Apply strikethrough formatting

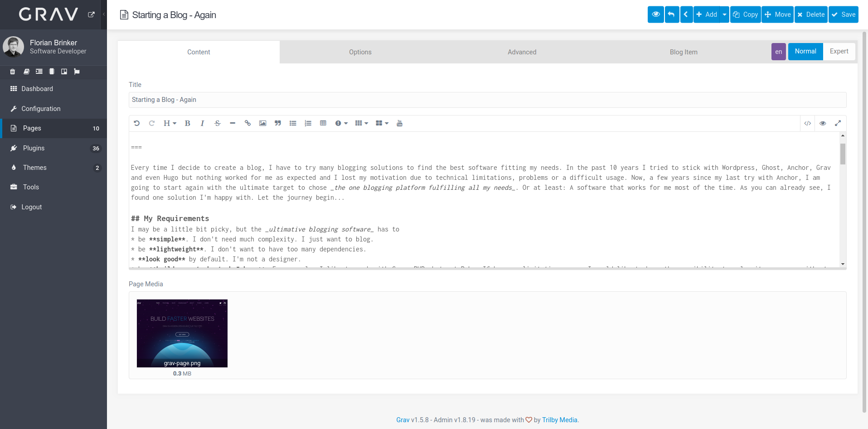click(218, 123)
